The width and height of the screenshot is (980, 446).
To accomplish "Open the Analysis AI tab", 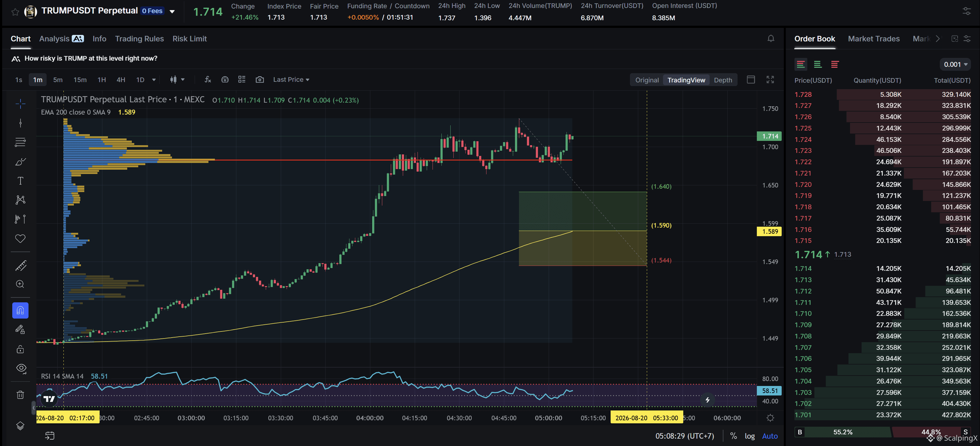I will pos(61,39).
